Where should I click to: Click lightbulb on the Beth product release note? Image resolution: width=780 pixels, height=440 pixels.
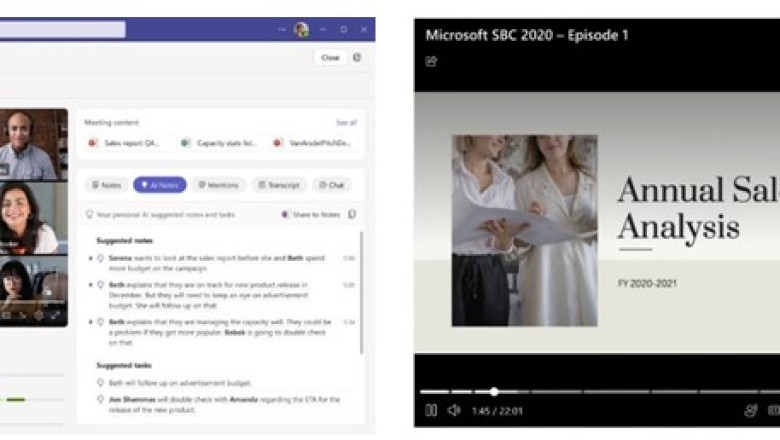[100, 285]
